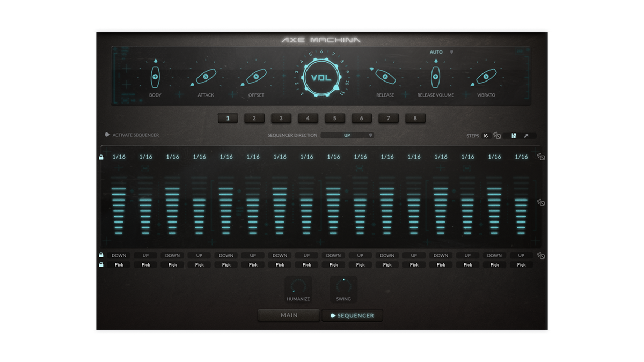This screenshot has width=644, height=362.
Task: Open the AUTO dropdown above Release Volume
Action: point(441,52)
